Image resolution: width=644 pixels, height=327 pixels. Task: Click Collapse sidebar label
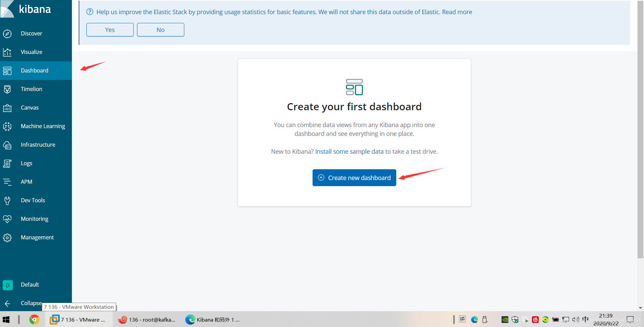point(31,303)
